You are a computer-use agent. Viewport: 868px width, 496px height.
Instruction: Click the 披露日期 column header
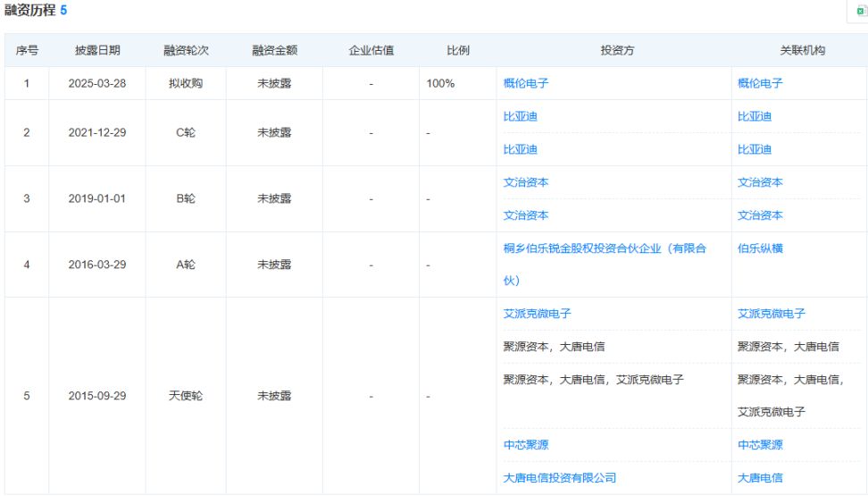point(97,51)
